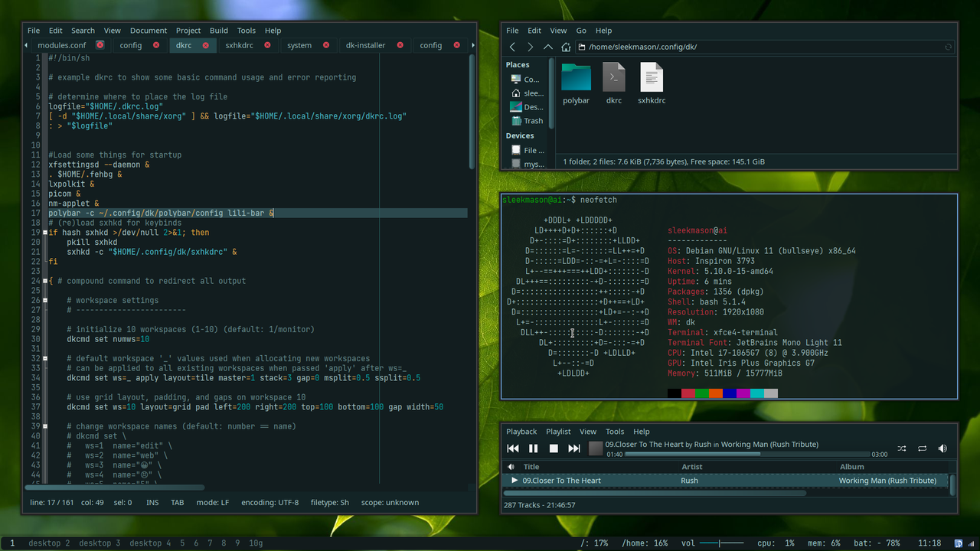Image resolution: width=980 pixels, height=551 pixels.
Task: Close the sxhkdrc editor tab
Action: pyautogui.click(x=268, y=45)
